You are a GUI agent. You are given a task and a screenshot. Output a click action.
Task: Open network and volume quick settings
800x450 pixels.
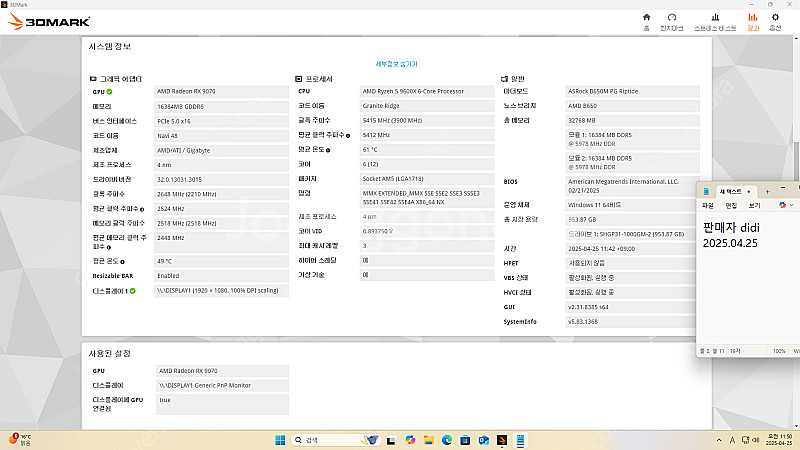click(750, 440)
